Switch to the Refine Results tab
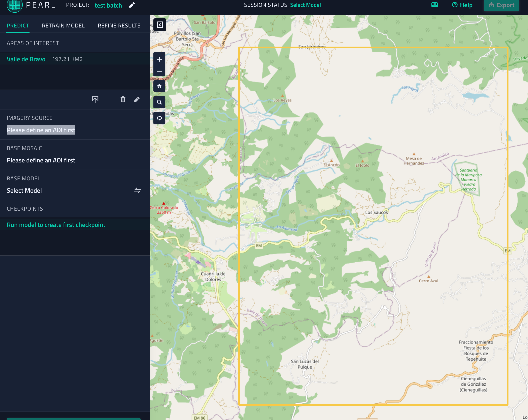This screenshot has width=528, height=420. pyautogui.click(x=119, y=26)
